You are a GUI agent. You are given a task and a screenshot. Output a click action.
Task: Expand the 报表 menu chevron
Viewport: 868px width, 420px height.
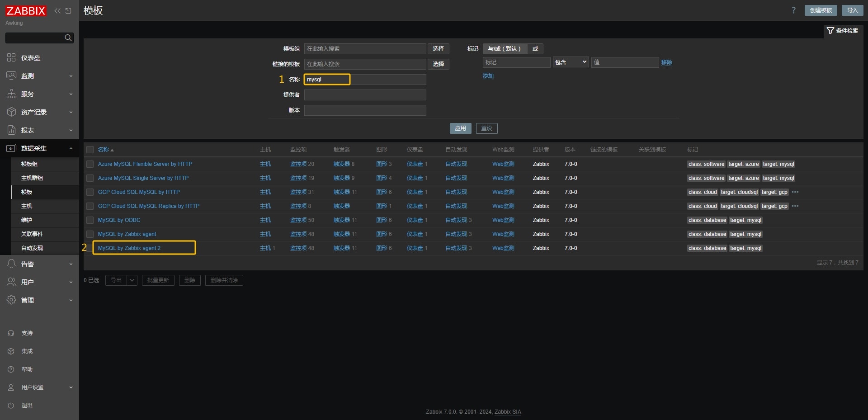tap(71, 130)
